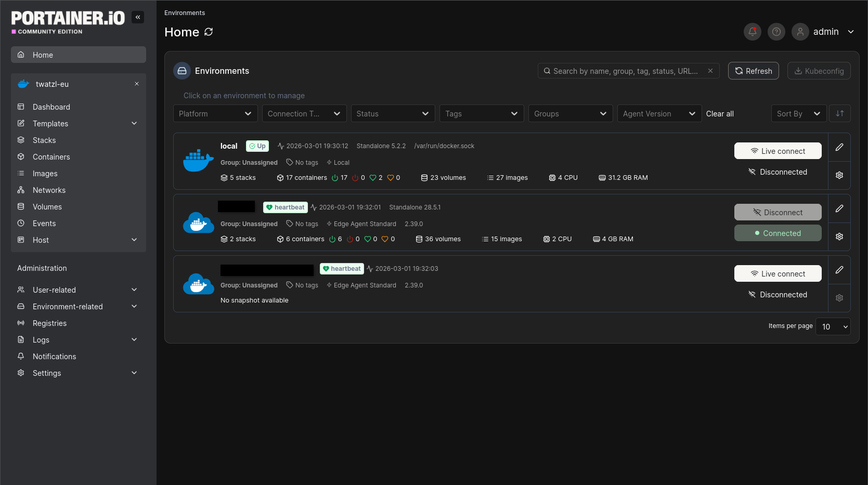Image resolution: width=868 pixels, height=485 pixels.
Task: Open Containers in the sidebar
Action: 51,156
